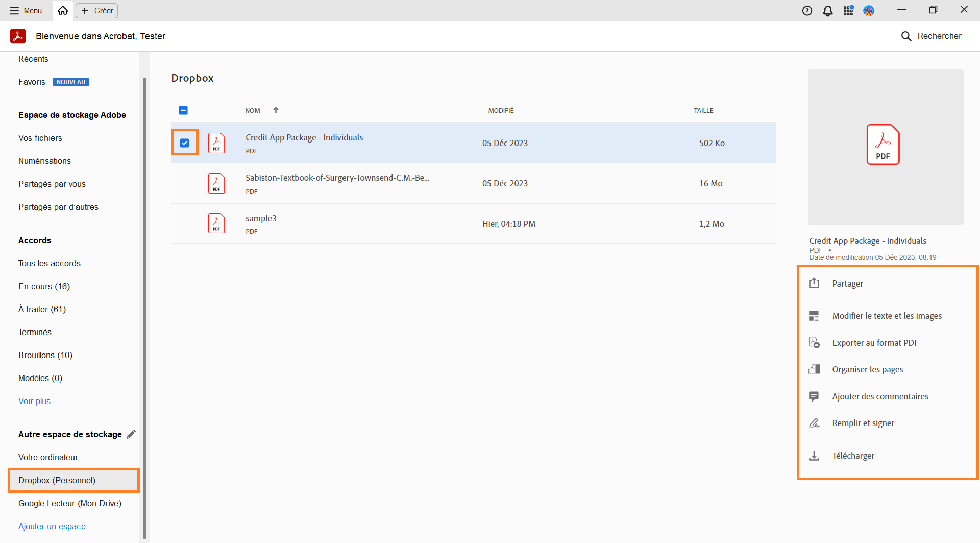Click the pencil icon beside Autre espace de stockage
The width and height of the screenshot is (980, 543).
[x=132, y=434]
